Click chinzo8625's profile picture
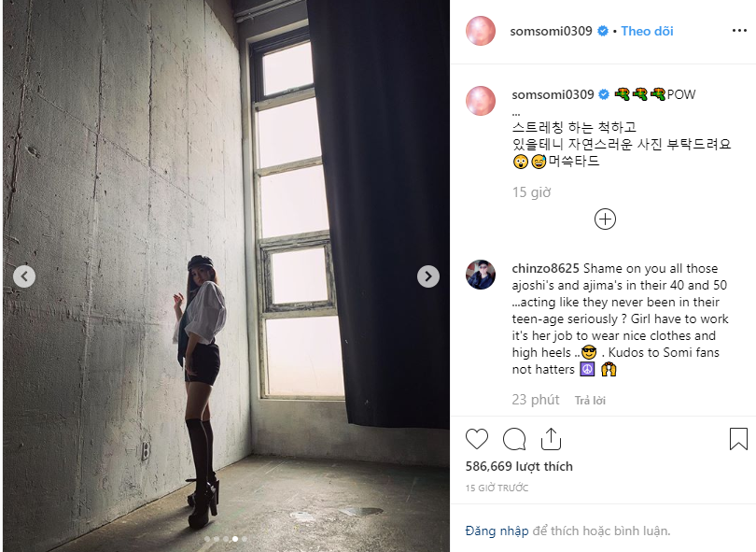This screenshot has height=552, width=756. (481, 275)
